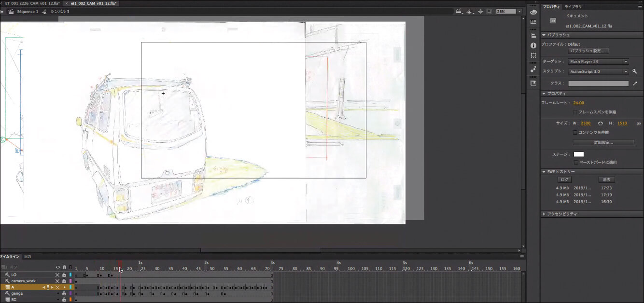The width and height of the screenshot is (644, 303).
Task: Enable the コンテンツを伸縮 checkbox
Action: point(575,132)
